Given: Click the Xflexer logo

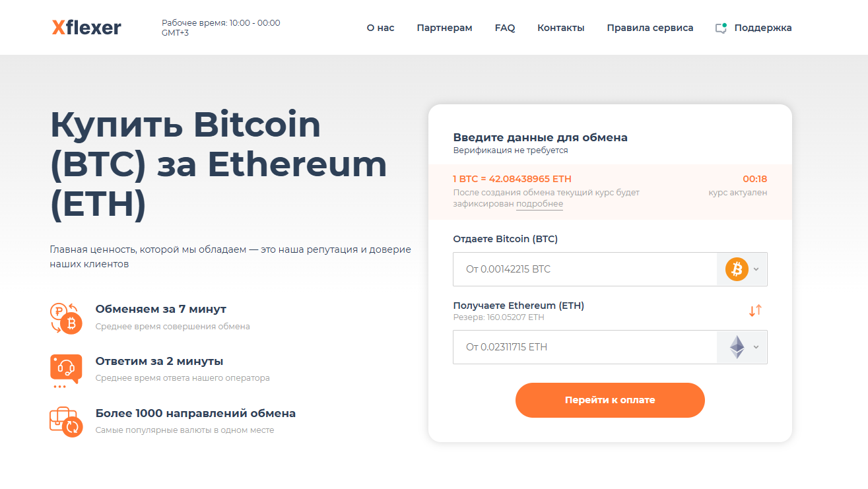Looking at the screenshot, I should pyautogui.click(x=86, y=28).
